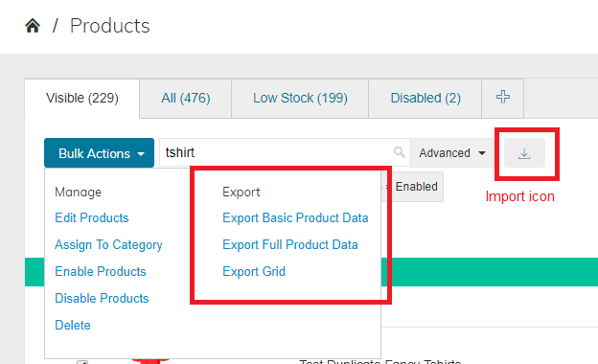Click the magnifier search icon
This screenshot has width=598, height=364.
click(x=399, y=152)
